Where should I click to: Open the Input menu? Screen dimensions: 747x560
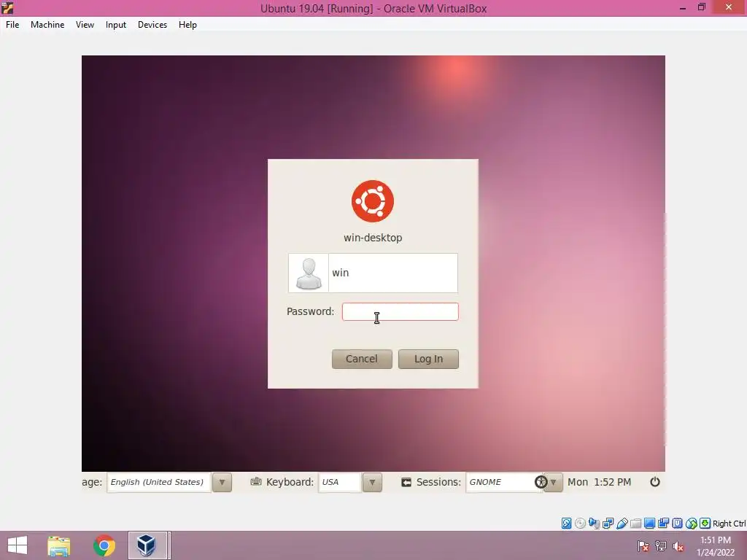116,25
